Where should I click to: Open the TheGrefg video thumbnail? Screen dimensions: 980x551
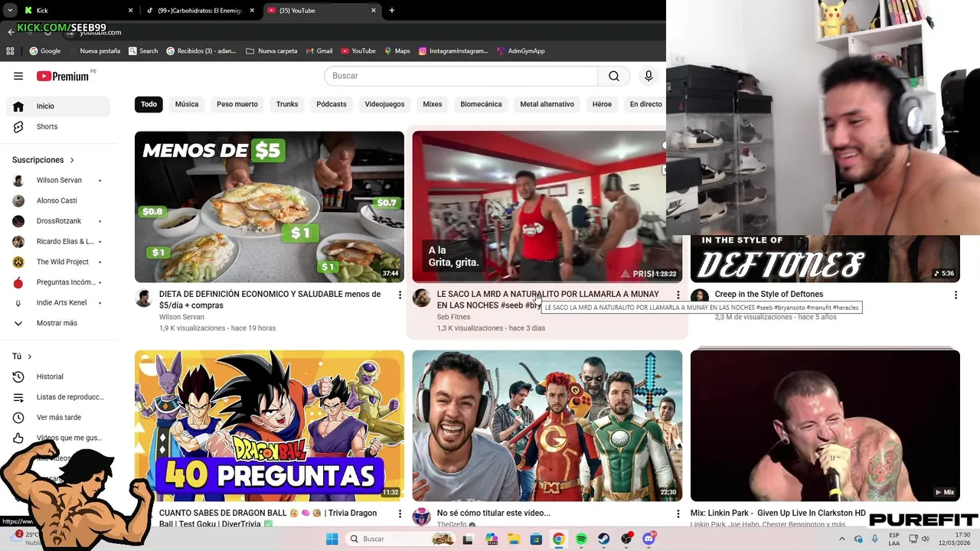547,425
